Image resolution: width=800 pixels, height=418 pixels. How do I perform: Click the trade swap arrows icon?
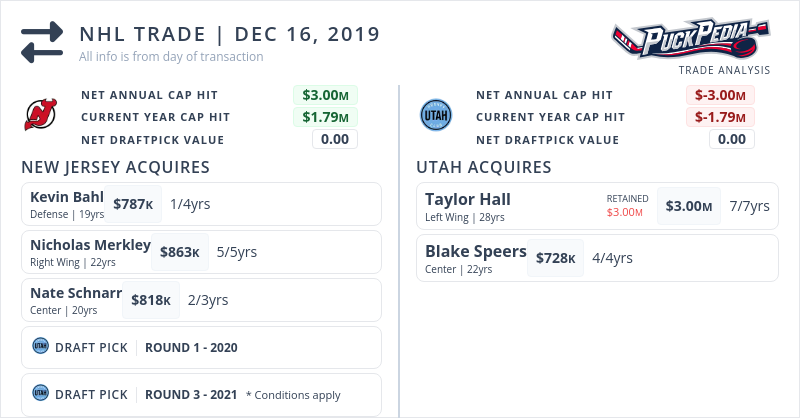coord(42,42)
